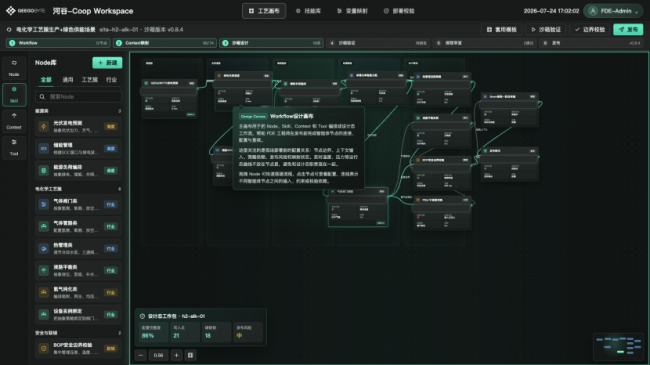Click the green 新建 button
This screenshot has height=365, width=650.
pyautogui.click(x=107, y=63)
